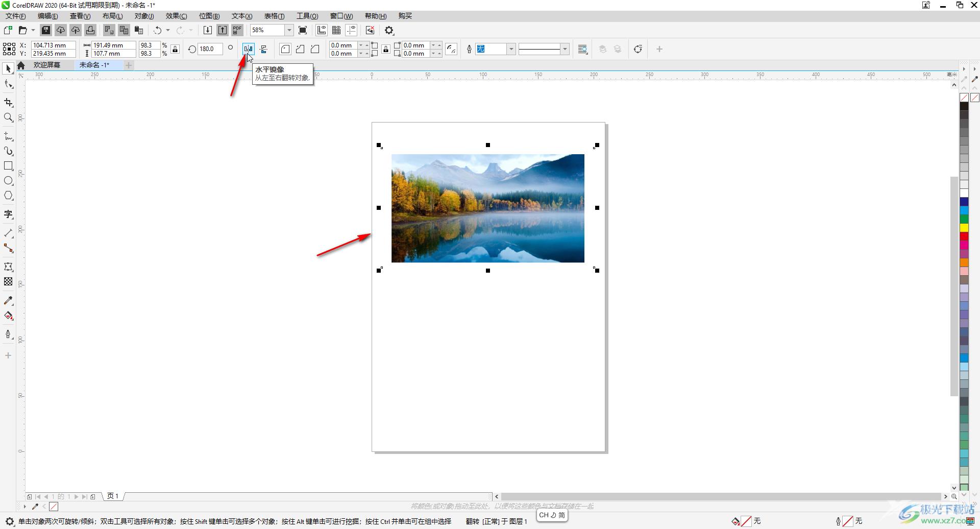980x529 pixels.
Task: Toggle show grid button
Action: point(336,30)
